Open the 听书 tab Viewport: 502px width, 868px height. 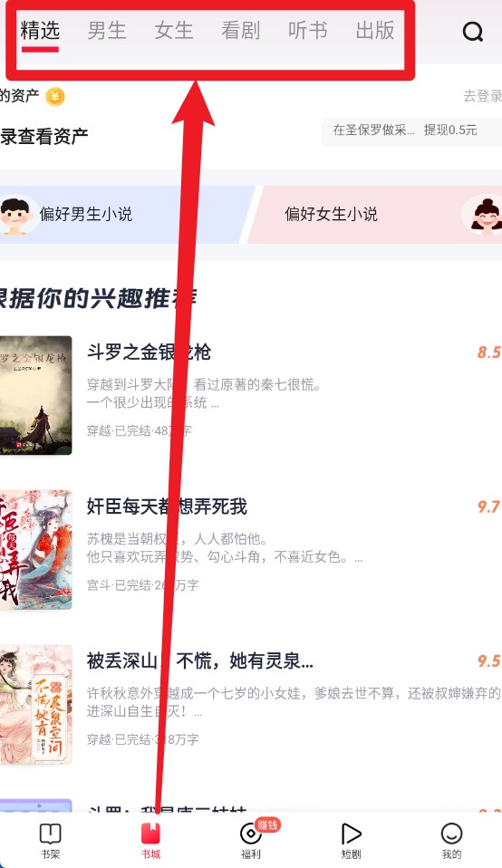point(308,31)
